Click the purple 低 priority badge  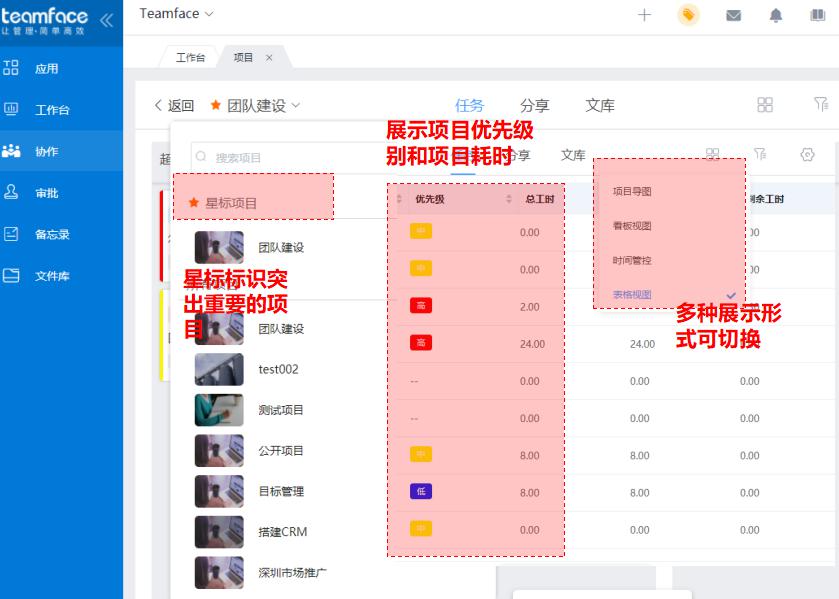point(421,492)
